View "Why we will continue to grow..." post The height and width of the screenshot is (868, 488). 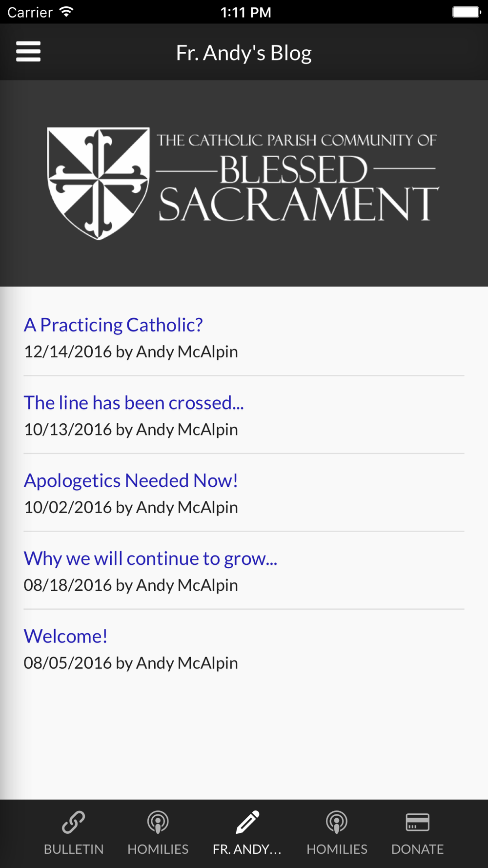150,558
